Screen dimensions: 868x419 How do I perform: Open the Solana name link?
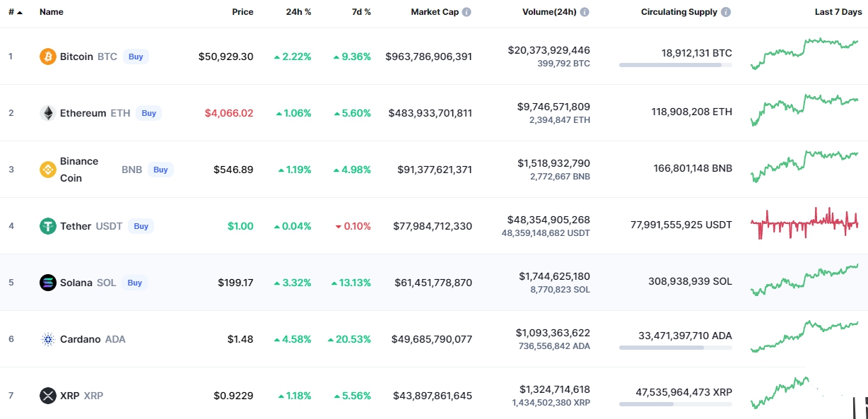[x=76, y=283]
